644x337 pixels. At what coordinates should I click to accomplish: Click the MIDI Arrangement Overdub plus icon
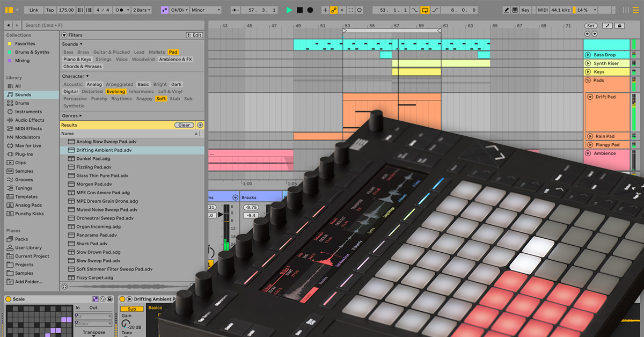(x=325, y=10)
